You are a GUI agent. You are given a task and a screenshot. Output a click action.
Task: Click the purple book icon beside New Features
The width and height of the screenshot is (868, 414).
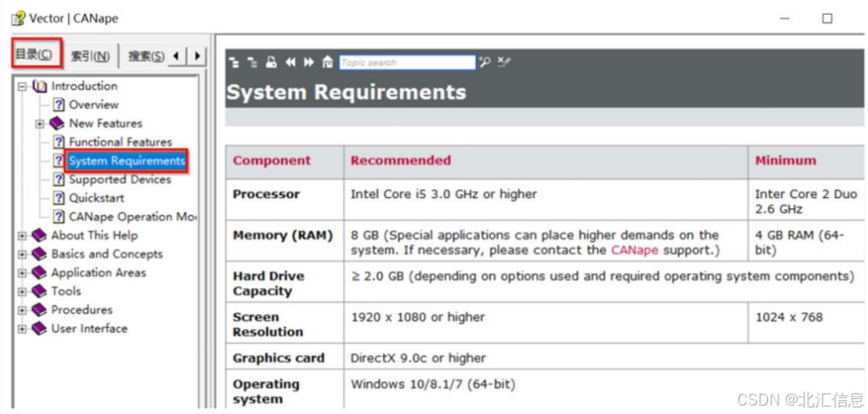click(57, 123)
